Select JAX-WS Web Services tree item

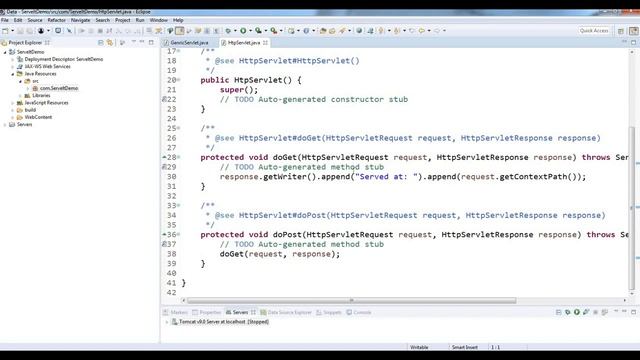pos(47,67)
